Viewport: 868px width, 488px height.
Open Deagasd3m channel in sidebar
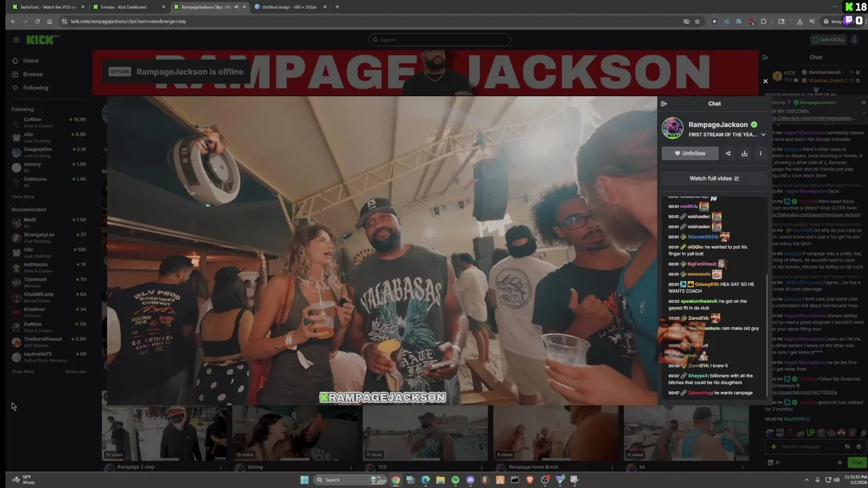click(49, 152)
